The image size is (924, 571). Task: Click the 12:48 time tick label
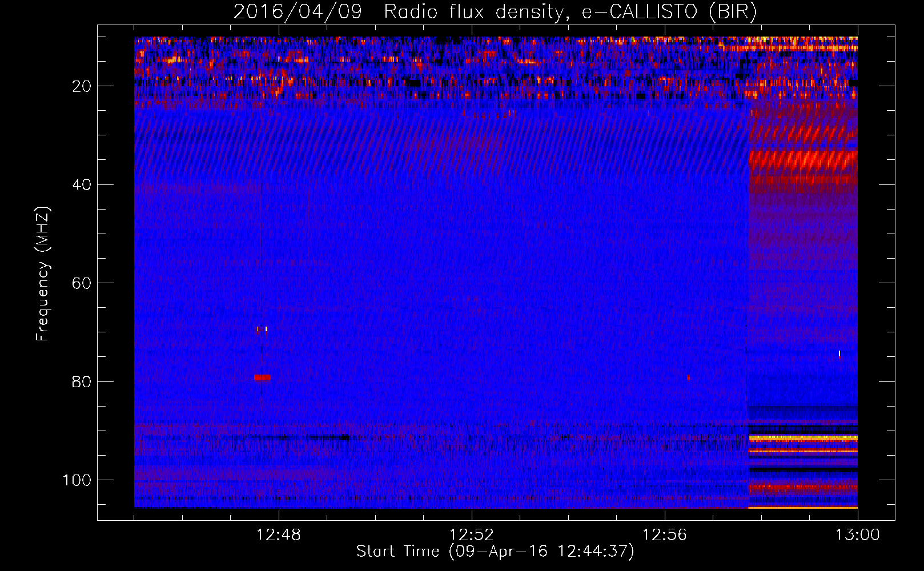[279, 535]
